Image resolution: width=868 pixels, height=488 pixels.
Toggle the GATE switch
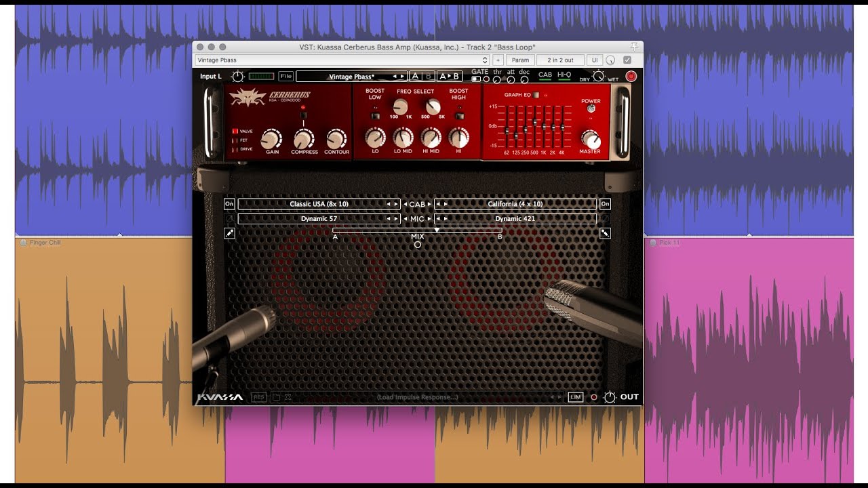coord(476,79)
